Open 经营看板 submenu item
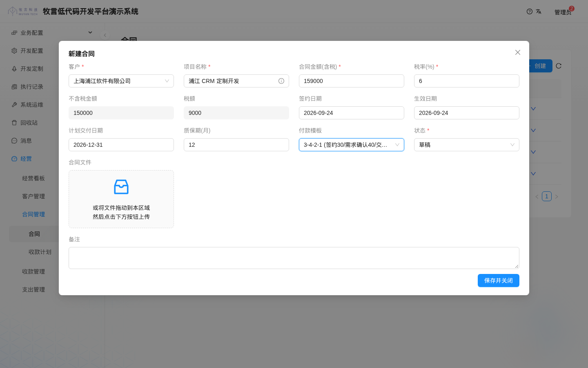Image resolution: width=588 pixels, height=368 pixels. 33,178
